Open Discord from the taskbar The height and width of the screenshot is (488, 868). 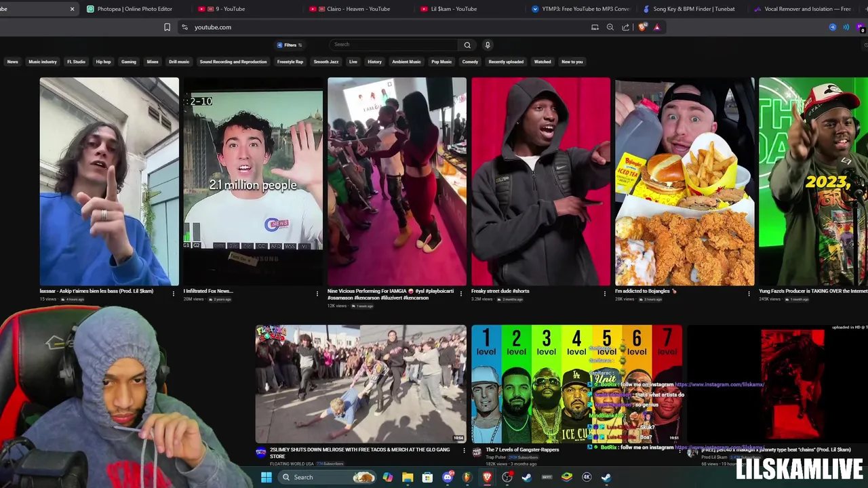tap(448, 477)
